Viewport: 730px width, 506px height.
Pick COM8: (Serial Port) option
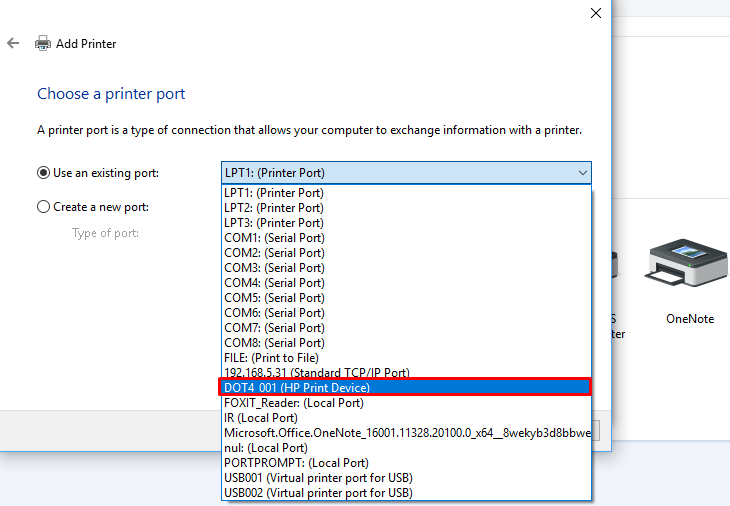click(x=274, y=343)
